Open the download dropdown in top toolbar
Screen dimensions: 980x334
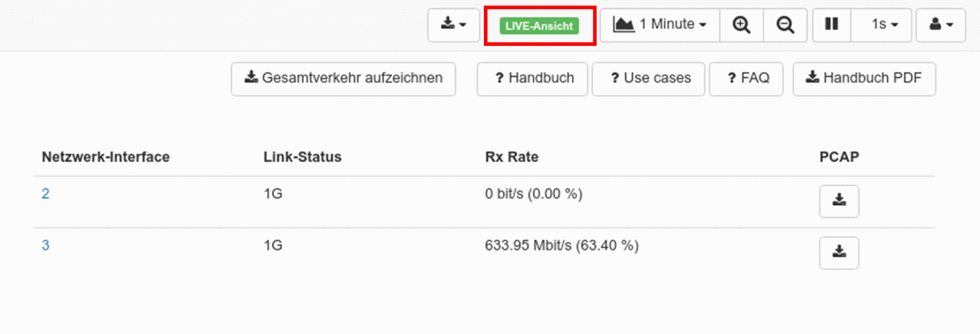(453, 25)
